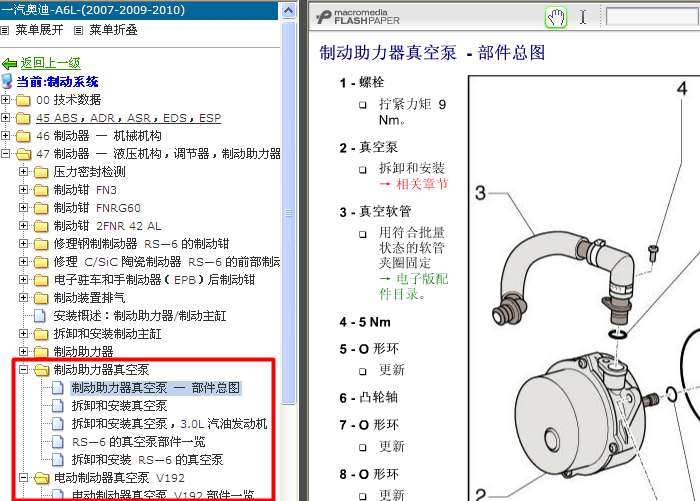The width and height of the screenshot is (700, 501).
Task: Click the 菜单展开 list icon
Action: (4, 30)
